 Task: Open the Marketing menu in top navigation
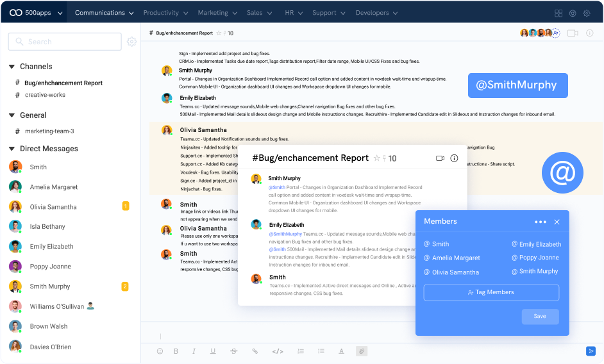(217, 13)
